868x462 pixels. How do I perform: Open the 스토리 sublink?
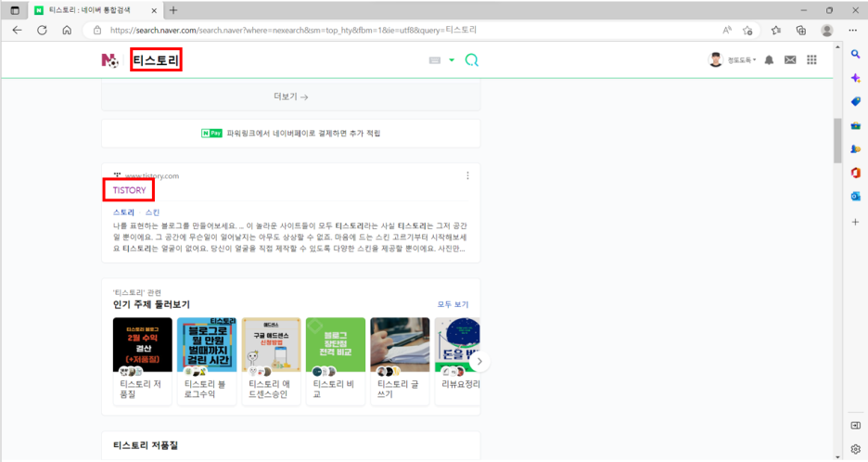pos(124,212)
